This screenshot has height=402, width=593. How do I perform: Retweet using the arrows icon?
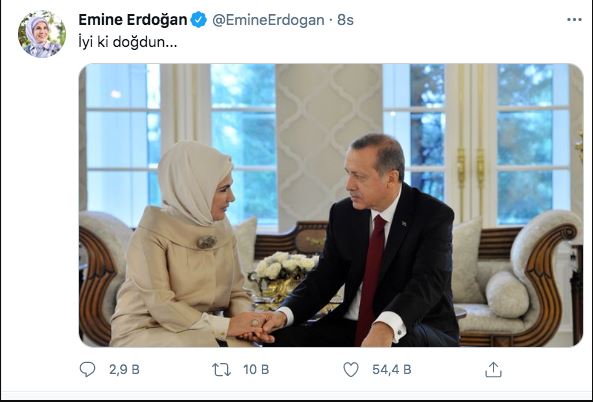221,369
